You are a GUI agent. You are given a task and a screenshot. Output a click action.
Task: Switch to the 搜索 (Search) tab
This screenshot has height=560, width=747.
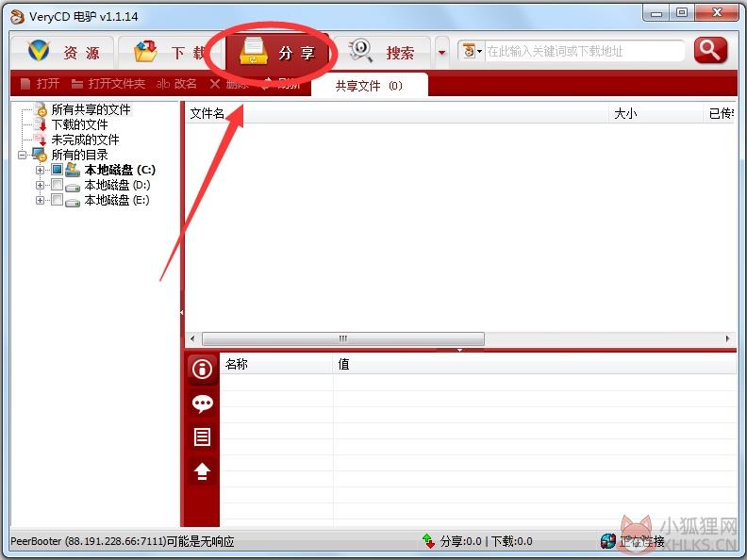pos(383,52)
